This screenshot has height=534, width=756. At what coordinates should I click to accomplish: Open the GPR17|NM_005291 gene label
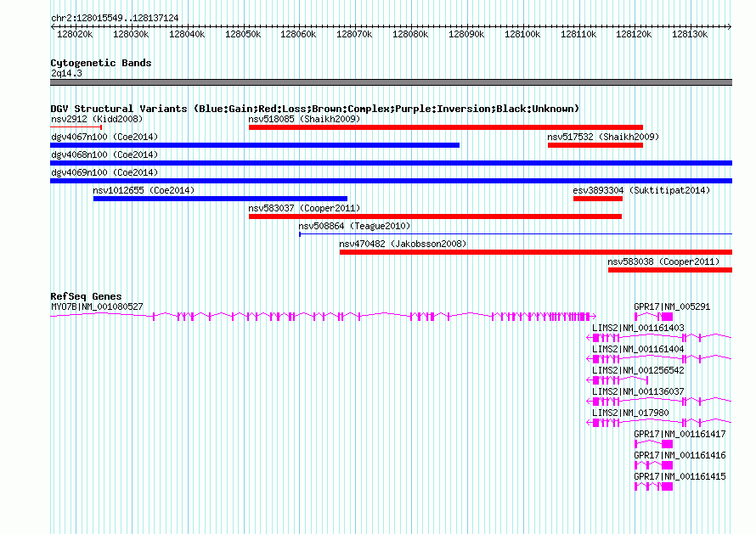coord(672,306)
